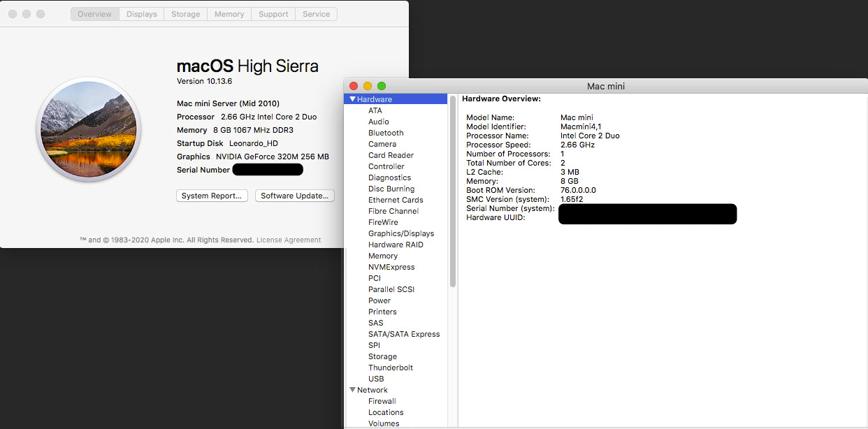Select the Overview tab
The image size is (868, 429).
[x=94, y=14]
